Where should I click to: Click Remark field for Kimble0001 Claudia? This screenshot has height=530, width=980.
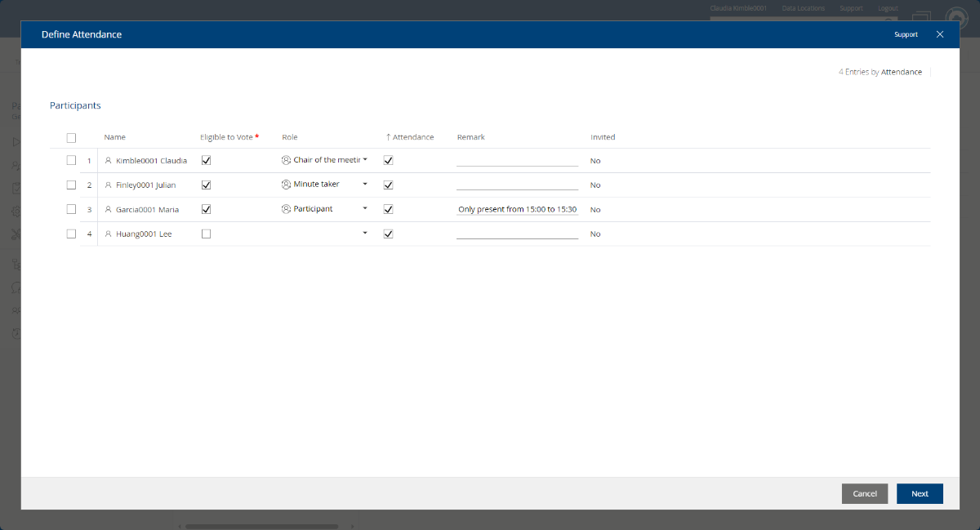(517, 161)
